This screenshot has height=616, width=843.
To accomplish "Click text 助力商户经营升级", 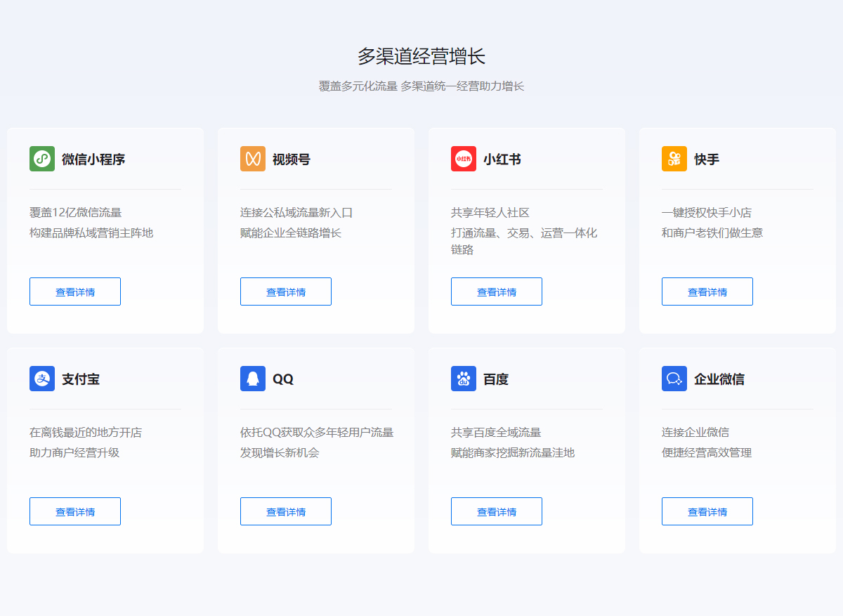I will click(x=74, y=453).
